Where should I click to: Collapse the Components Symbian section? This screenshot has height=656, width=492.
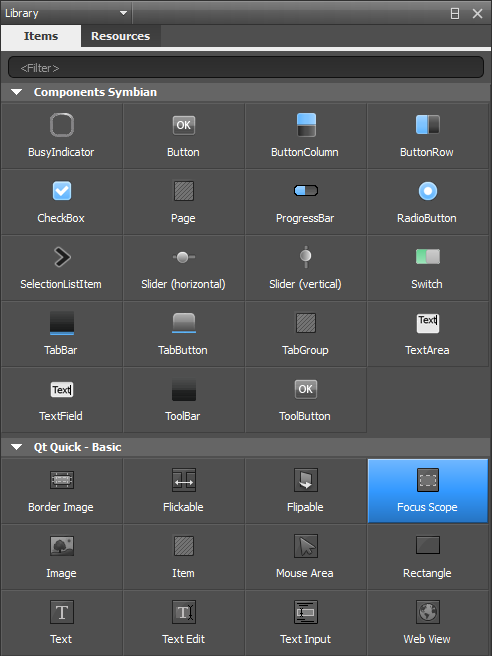click(17, 92)
